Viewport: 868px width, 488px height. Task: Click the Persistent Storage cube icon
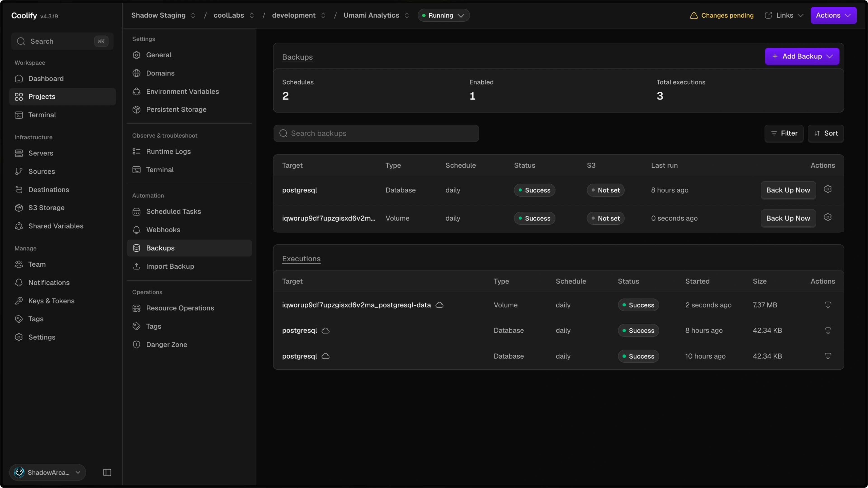tap(137, 109)
